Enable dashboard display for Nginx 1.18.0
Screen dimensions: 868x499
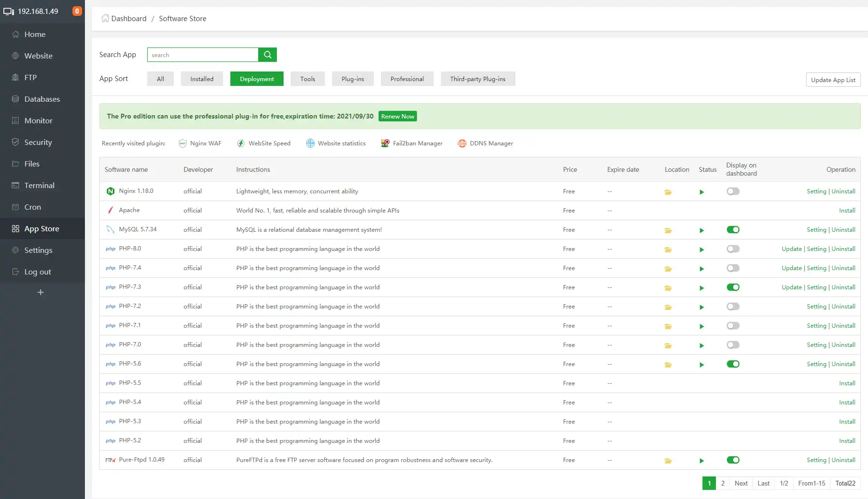(x=733, y=191)
